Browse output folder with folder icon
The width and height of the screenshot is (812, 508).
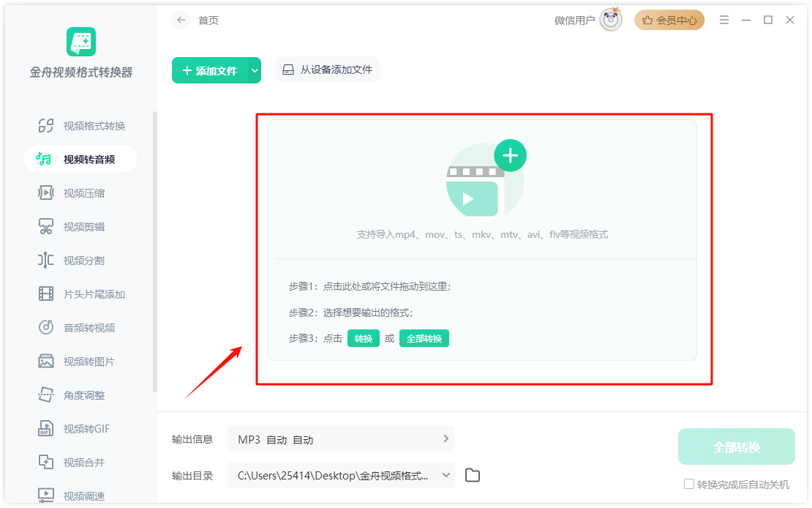point(473,475)
